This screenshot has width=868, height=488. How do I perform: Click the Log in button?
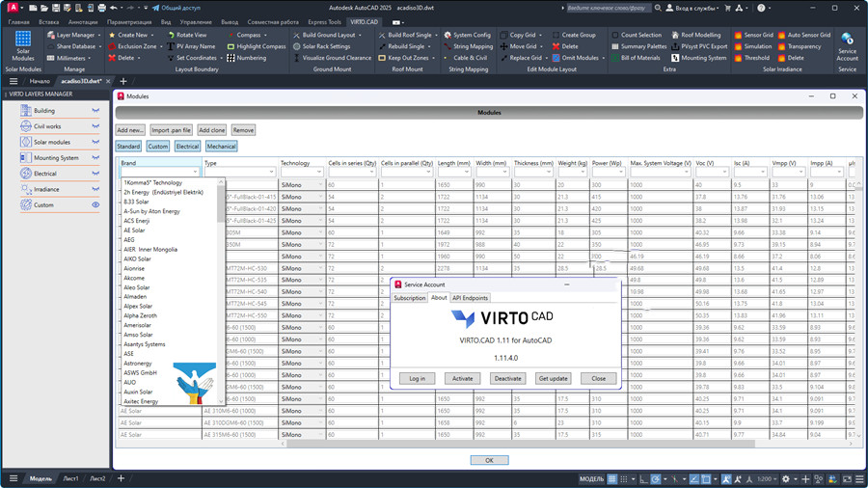click(418, 378)
